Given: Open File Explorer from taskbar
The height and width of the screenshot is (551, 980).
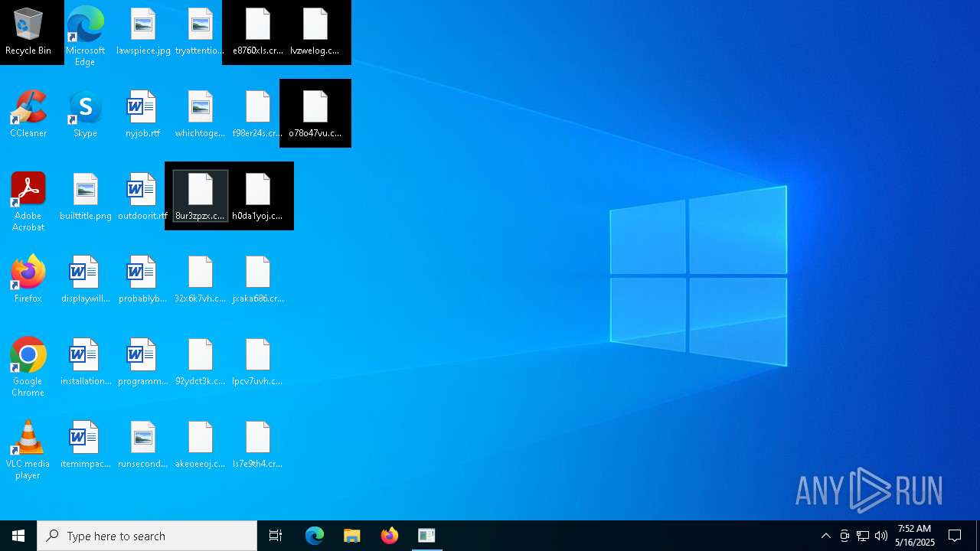Looking at the screenshot, I should 352,536.
